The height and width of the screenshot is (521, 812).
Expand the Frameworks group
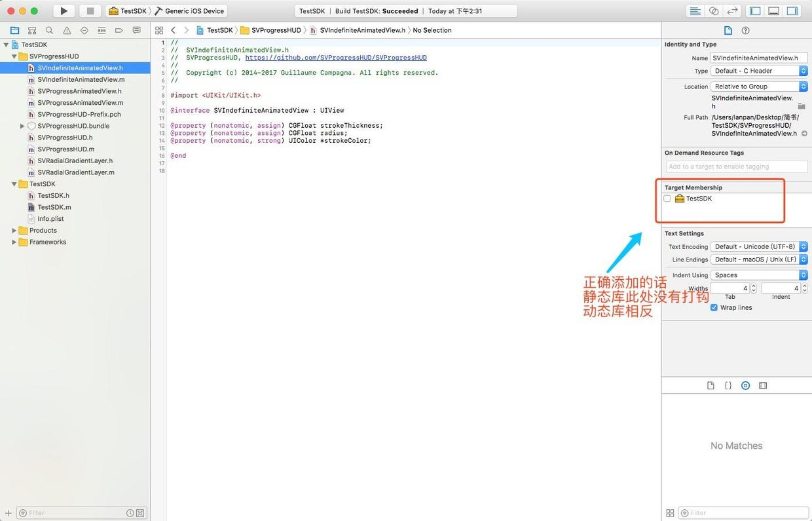coord(14,242)
